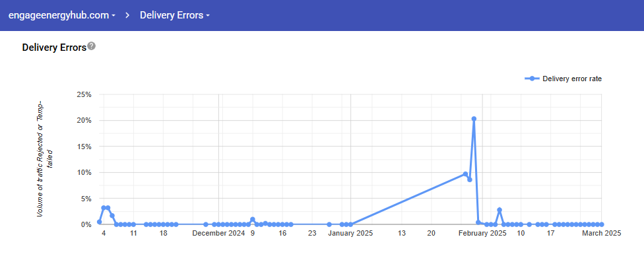This screenshot has width=644, height=264.
Task: Select the February spike point near 3%
Action: 499,210
